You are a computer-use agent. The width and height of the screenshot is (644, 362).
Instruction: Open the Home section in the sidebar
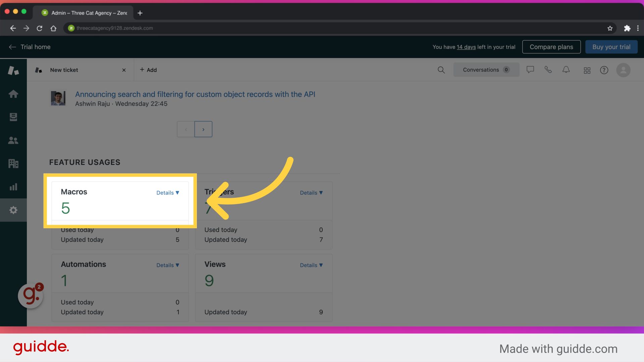[13, 94]
